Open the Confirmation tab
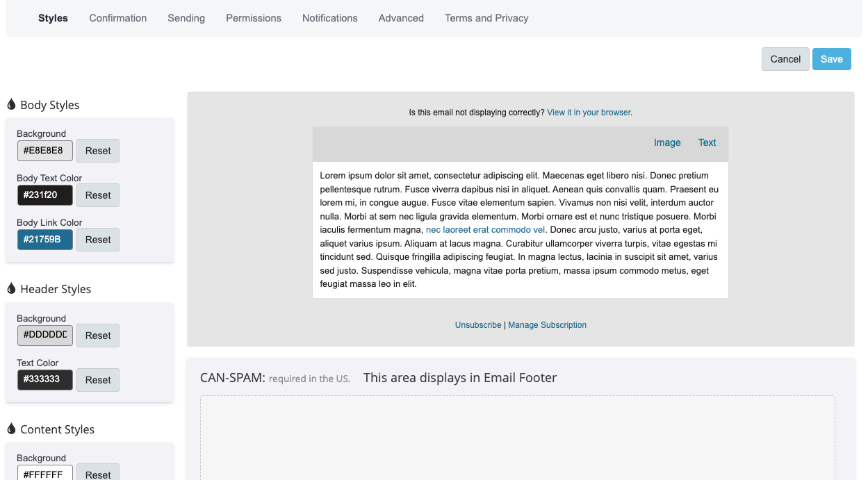 click(x=118, y=18)
